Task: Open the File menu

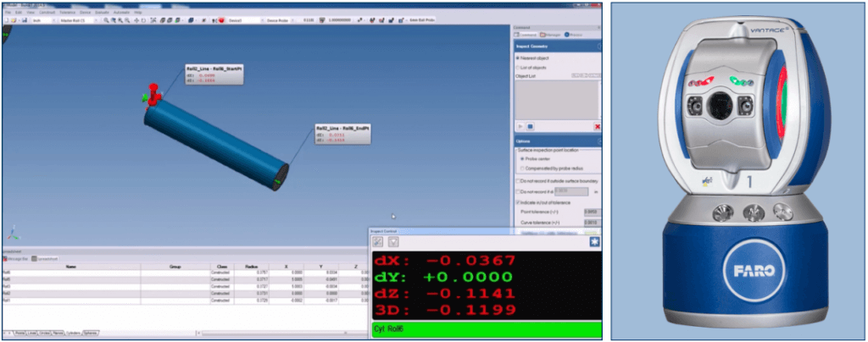Action: tap(8, 12)
